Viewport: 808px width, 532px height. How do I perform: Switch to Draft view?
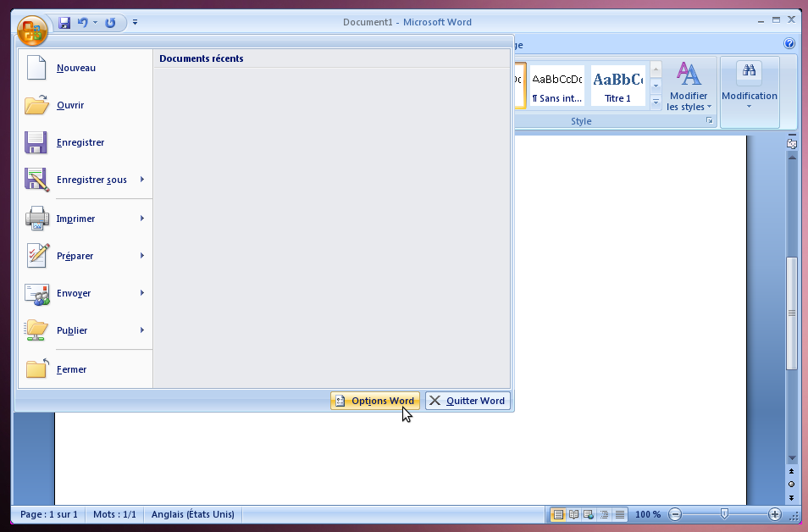tap(620, 514)
